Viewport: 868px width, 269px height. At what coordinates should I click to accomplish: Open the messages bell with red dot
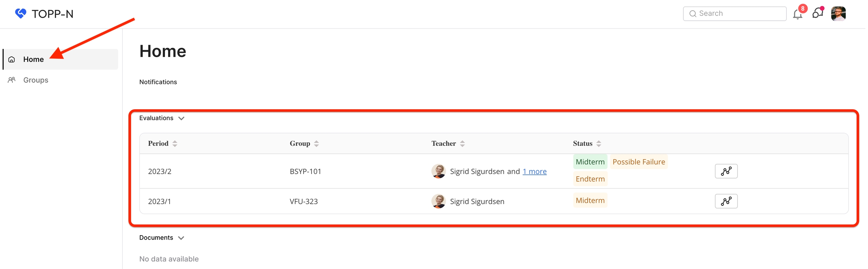[x=817, y=14]
